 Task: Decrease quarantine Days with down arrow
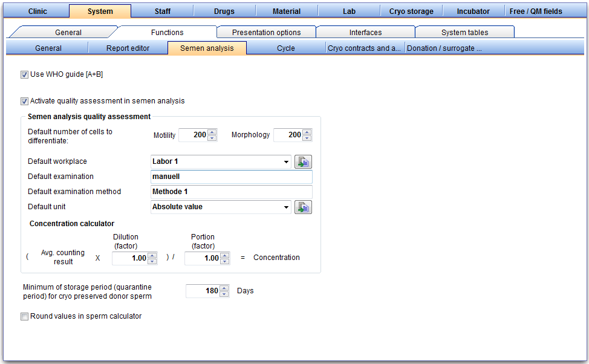(224, 294)
